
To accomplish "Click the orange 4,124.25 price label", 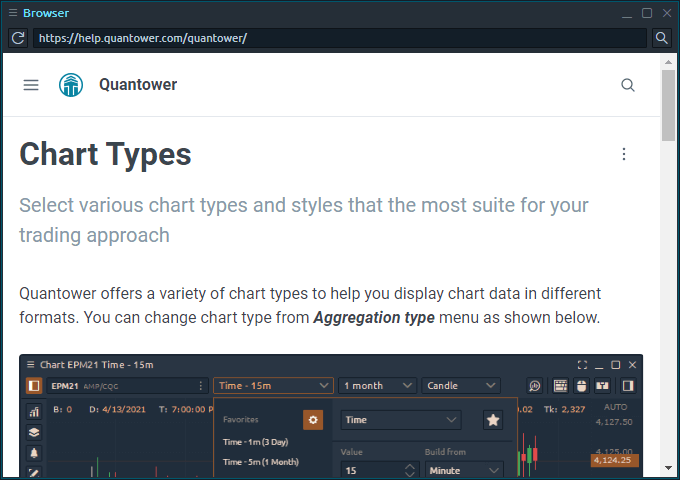I will click(x=615, y=460).
